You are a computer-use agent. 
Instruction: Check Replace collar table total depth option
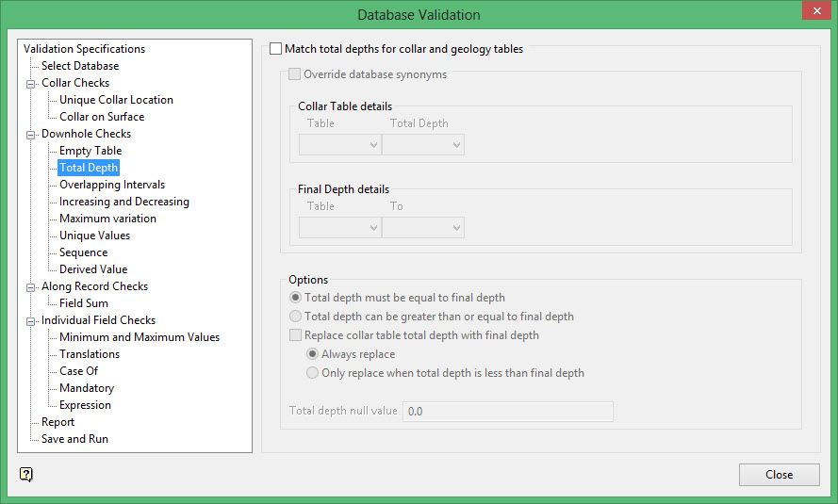click(x=296, y=335)
